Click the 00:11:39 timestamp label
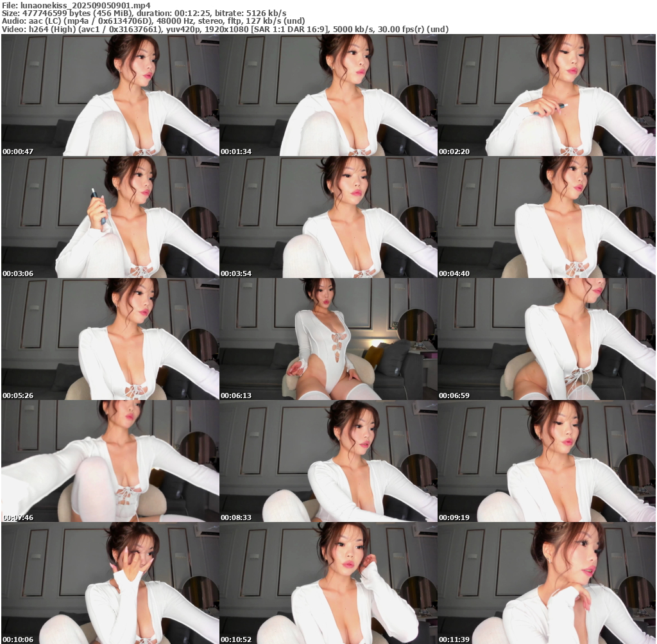 pyautogui.click(x=452, y=640)
